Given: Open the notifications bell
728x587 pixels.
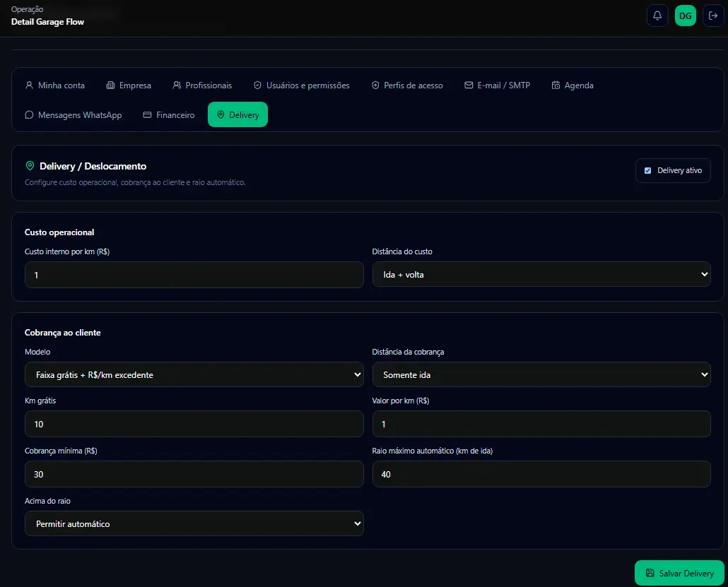Looking at the screenshot, I should click(x=657, y=16).
